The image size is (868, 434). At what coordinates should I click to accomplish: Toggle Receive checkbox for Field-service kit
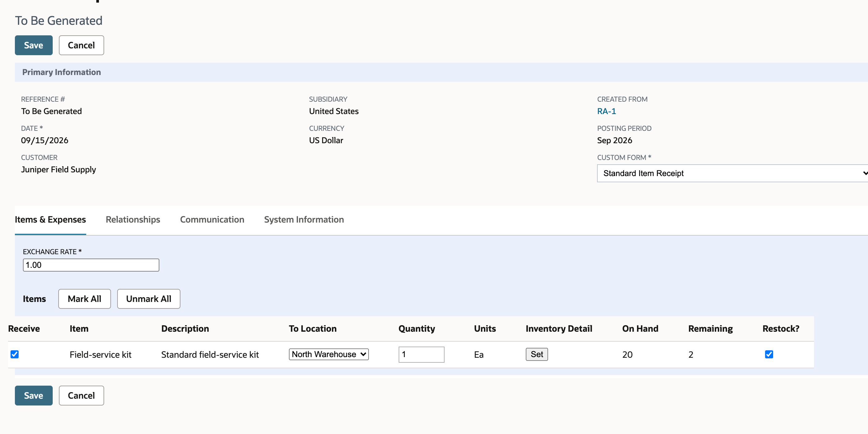point(15,354)
